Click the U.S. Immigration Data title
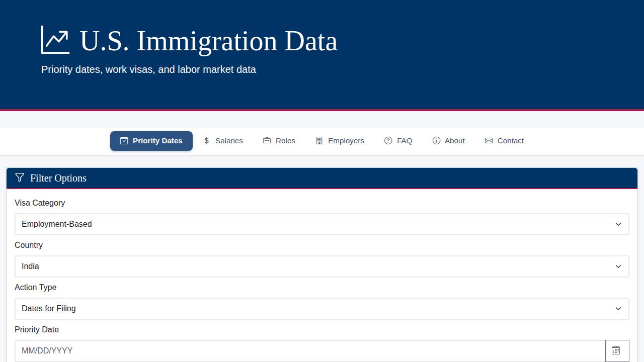The width and height of the screenshot is (644, 362). point(207,41)
